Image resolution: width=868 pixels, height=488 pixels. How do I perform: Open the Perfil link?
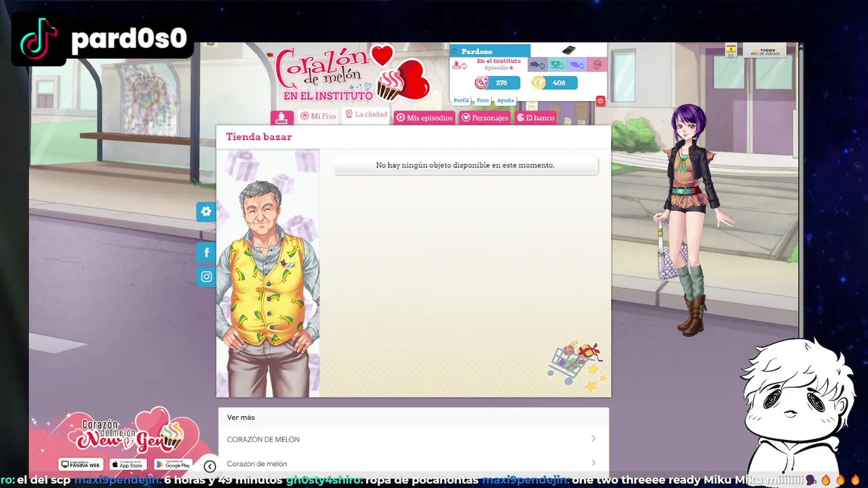coord(461,100)
